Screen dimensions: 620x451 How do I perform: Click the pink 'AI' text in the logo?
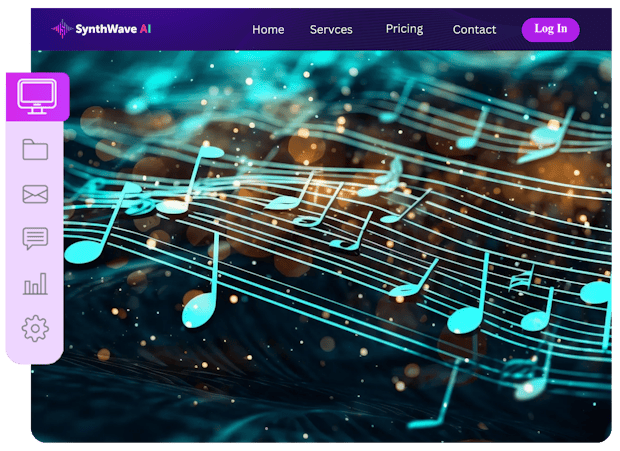click(x=145, y=29)
